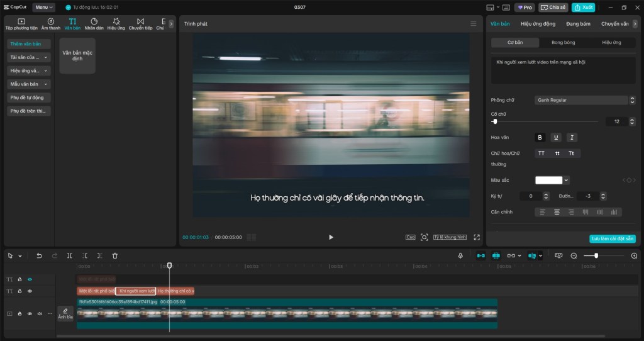The image size is (644, 341).
Task: Open the Phông chữ font dropdown
Action: pos(582,100)
